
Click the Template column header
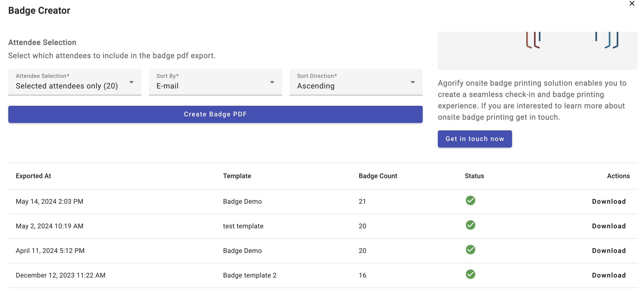click(x=237, y=176)
